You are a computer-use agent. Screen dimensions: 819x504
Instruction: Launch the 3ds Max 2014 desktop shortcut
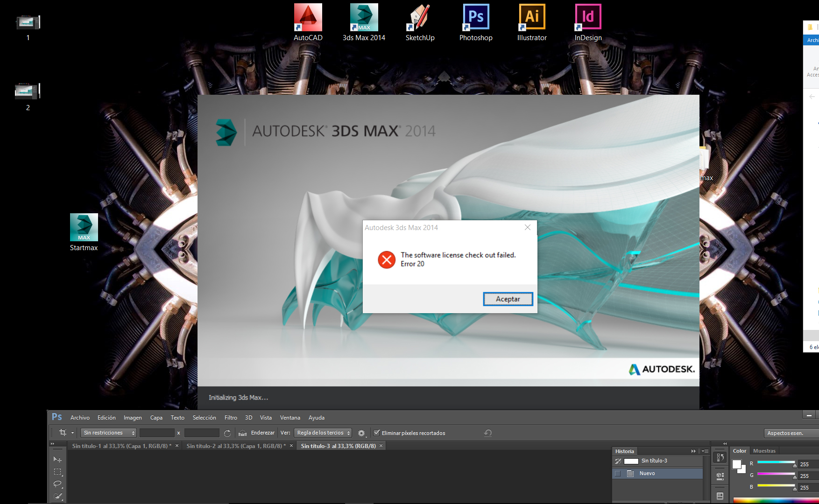(x=364, y=22)
